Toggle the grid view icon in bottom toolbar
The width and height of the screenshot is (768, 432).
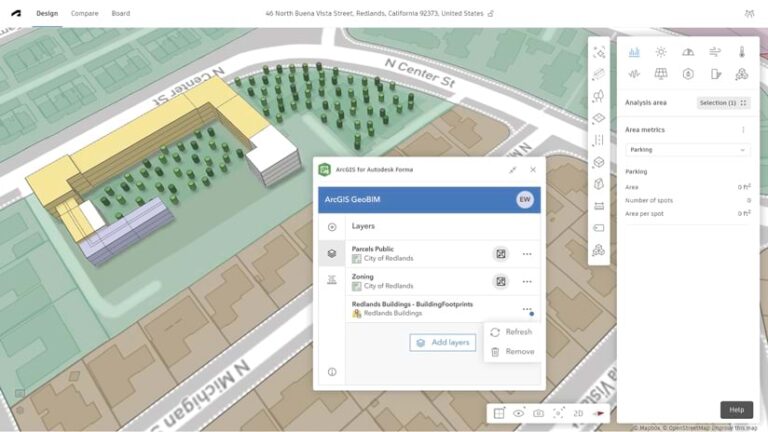(x=499, y=413)
